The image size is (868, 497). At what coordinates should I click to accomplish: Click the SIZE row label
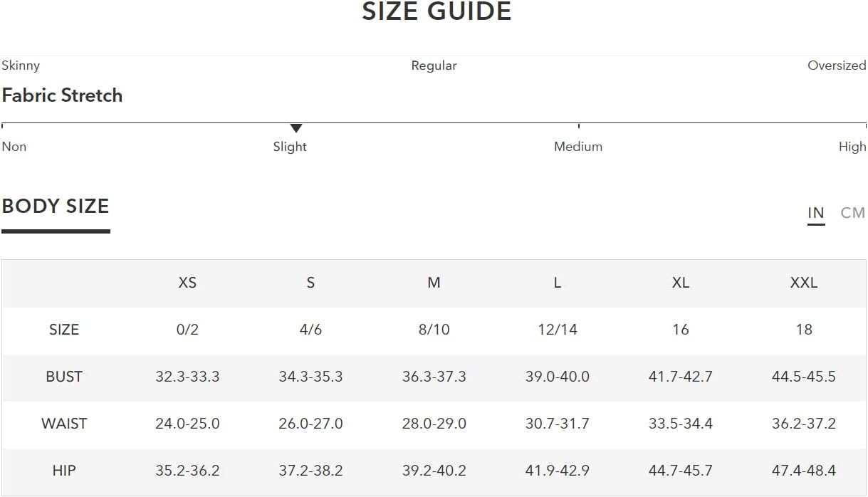tap(64, 330)
